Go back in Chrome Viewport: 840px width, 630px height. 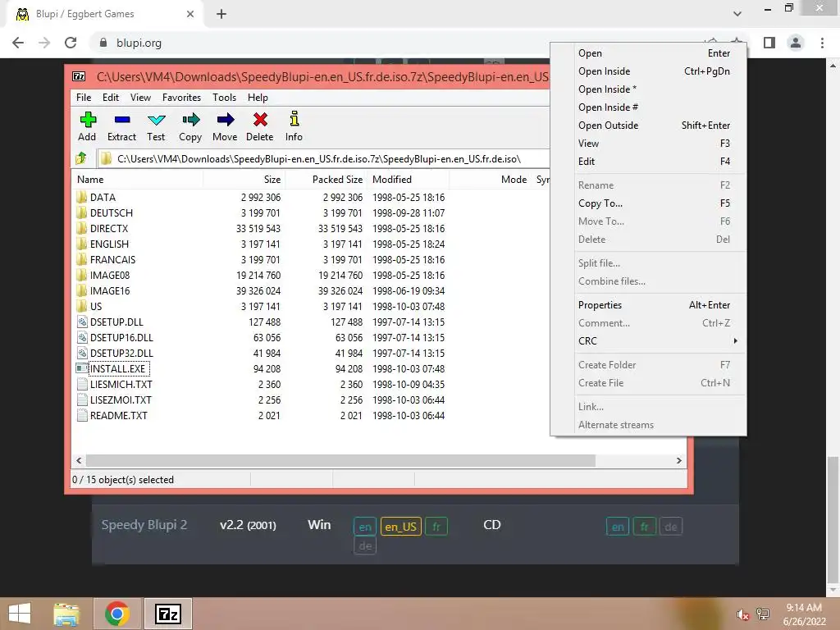tap(18, 43)
